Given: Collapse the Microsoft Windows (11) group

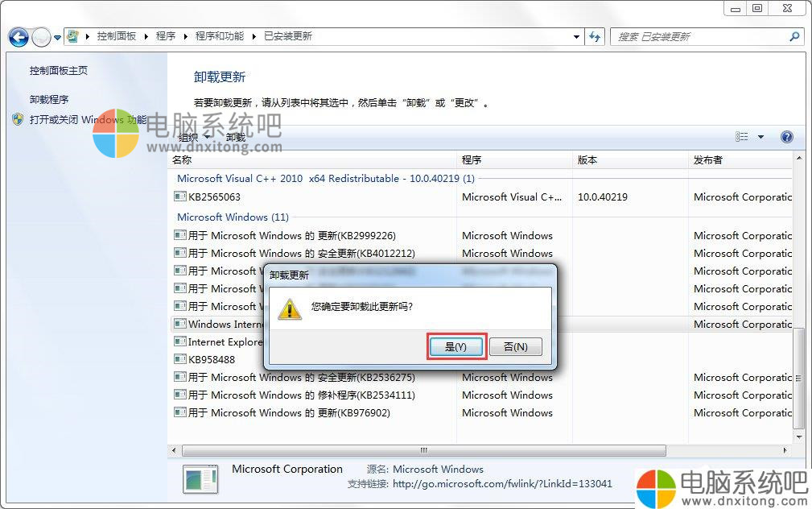Looking at the screenshot, I should click(233, 217).
